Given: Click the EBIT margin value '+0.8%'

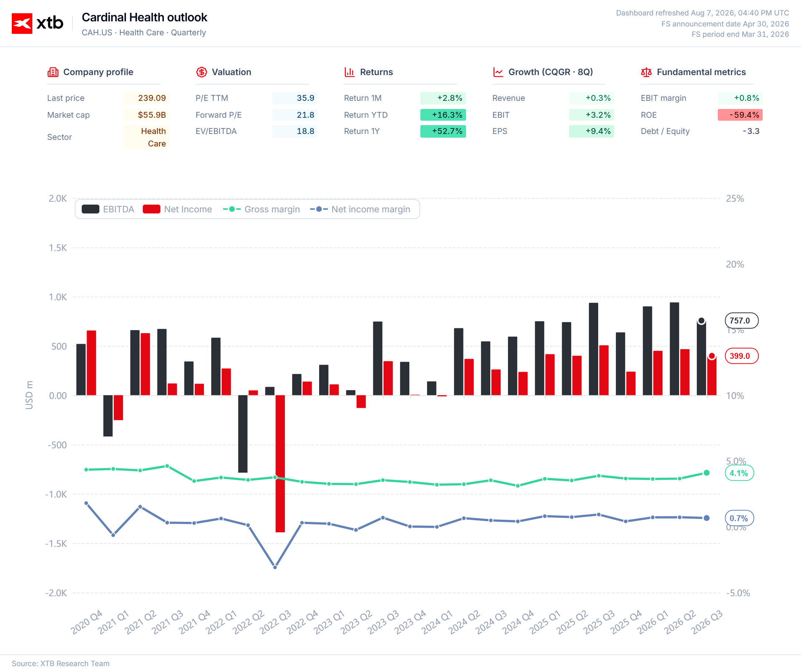Looking at the screenshot, I should tap(740, 98).
